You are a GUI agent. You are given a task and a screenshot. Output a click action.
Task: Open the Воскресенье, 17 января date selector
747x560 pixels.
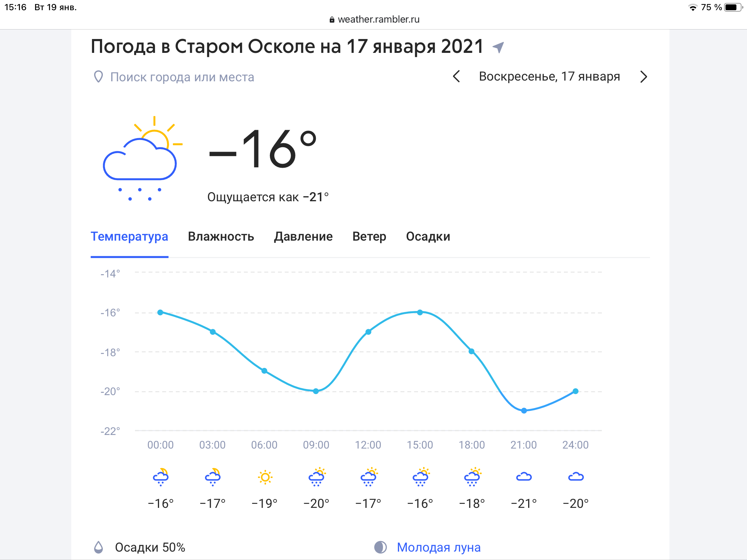[549, 77]
